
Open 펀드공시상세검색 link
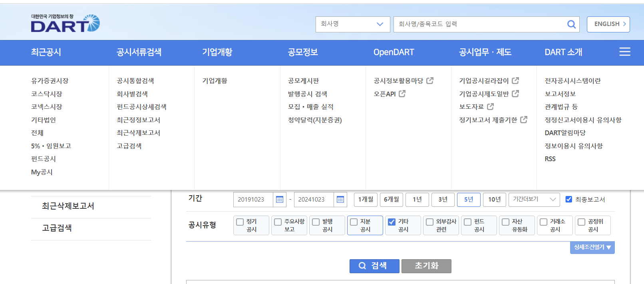pyautogui.click(x=141, y=107)
